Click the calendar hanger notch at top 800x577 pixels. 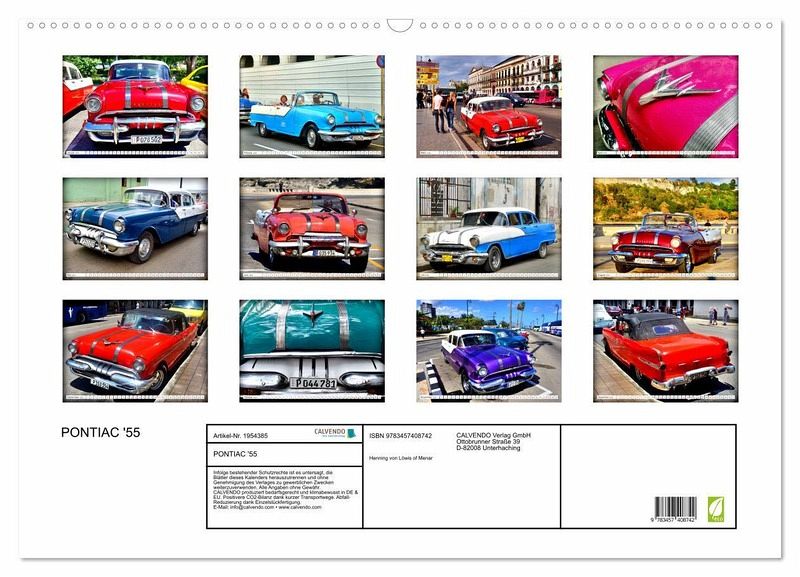point(399,26)
